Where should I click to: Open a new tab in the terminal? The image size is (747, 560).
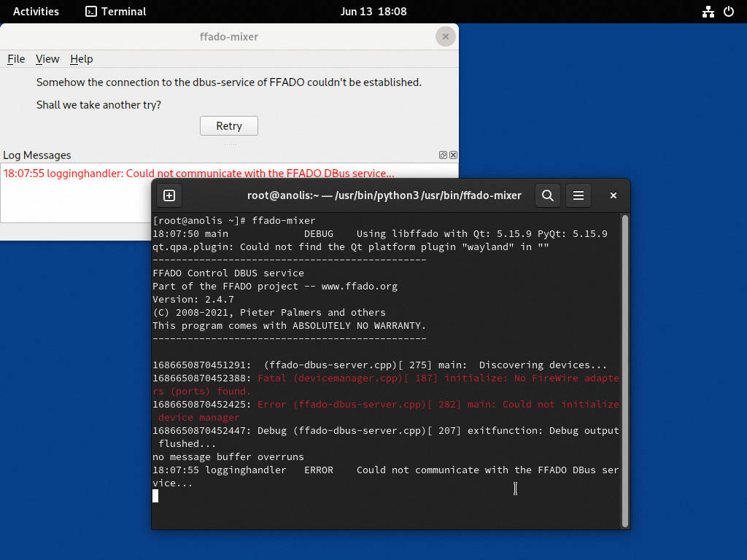click(x=169, y=195)
